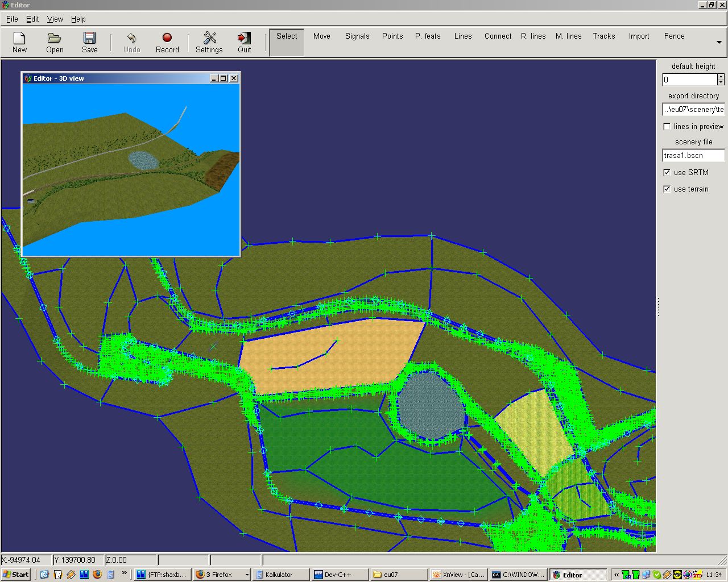Click the New file icon
Screen dimensions: 728x582
coord(19,39)
